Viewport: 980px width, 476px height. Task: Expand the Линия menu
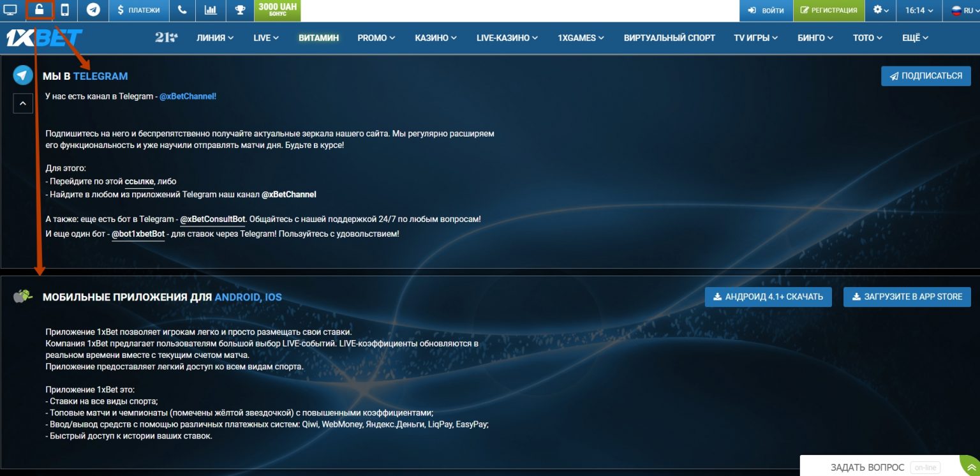point(215,38)
